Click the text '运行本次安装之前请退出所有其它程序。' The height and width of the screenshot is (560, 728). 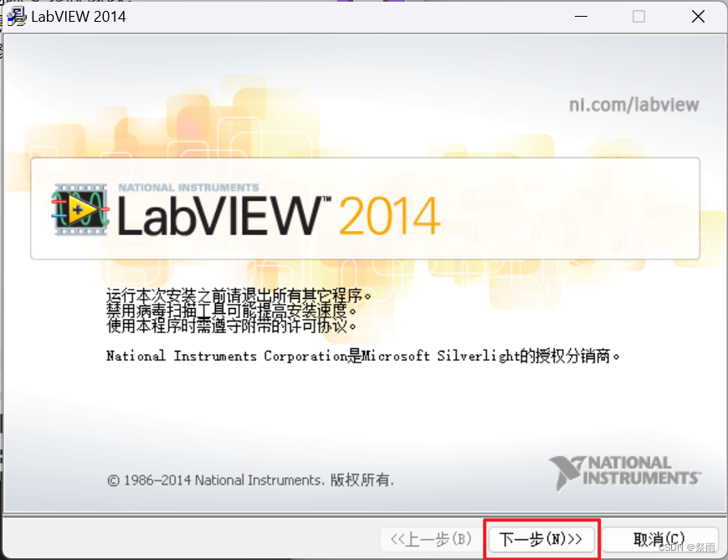(239, 295)
